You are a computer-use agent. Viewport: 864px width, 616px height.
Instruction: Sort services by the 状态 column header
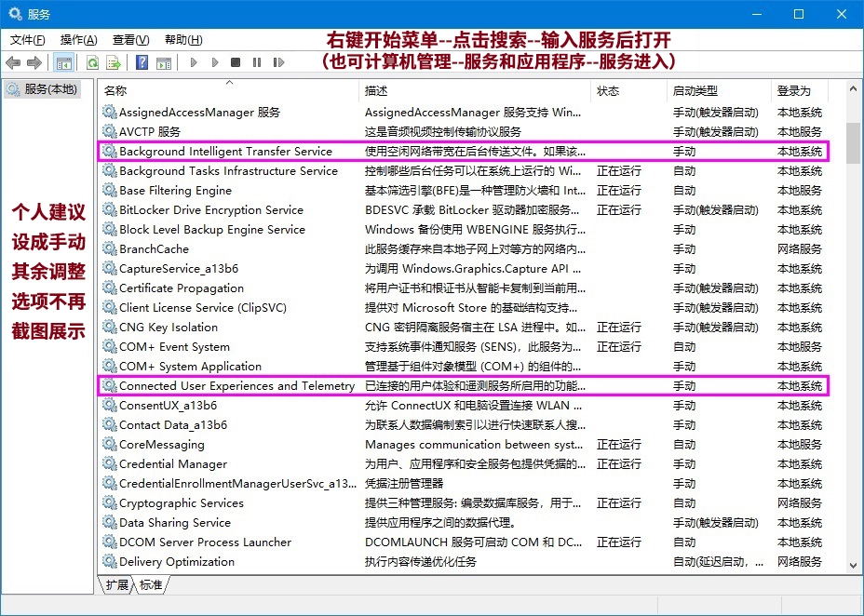point(628,91)
